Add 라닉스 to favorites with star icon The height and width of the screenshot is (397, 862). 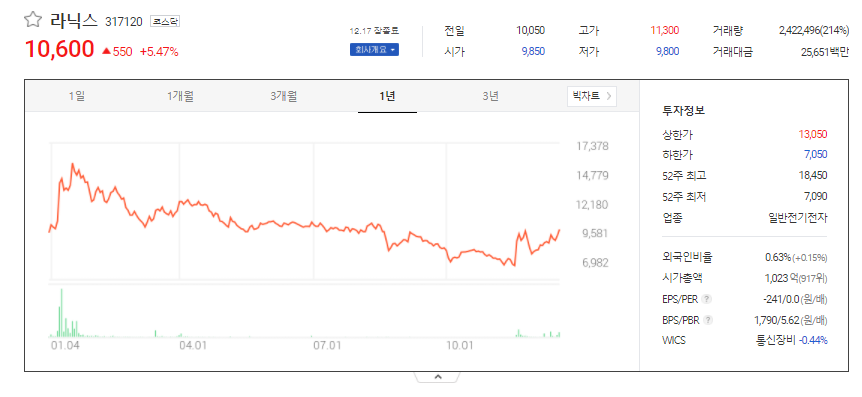point(33,20)
